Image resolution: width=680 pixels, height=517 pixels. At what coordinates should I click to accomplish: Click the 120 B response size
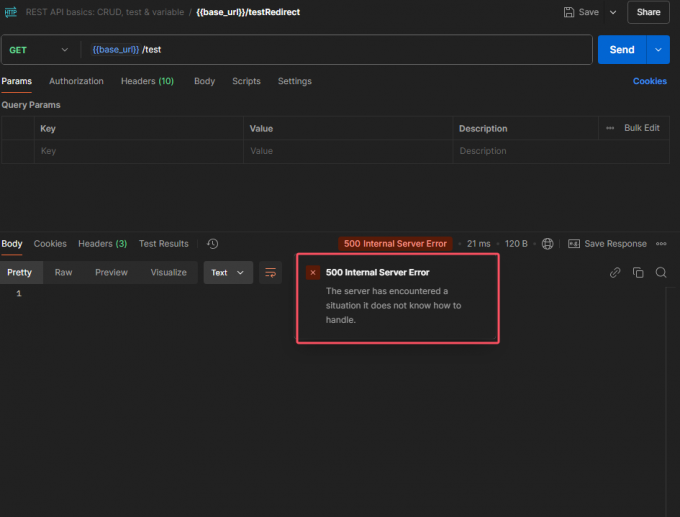(x=516, y=244)
